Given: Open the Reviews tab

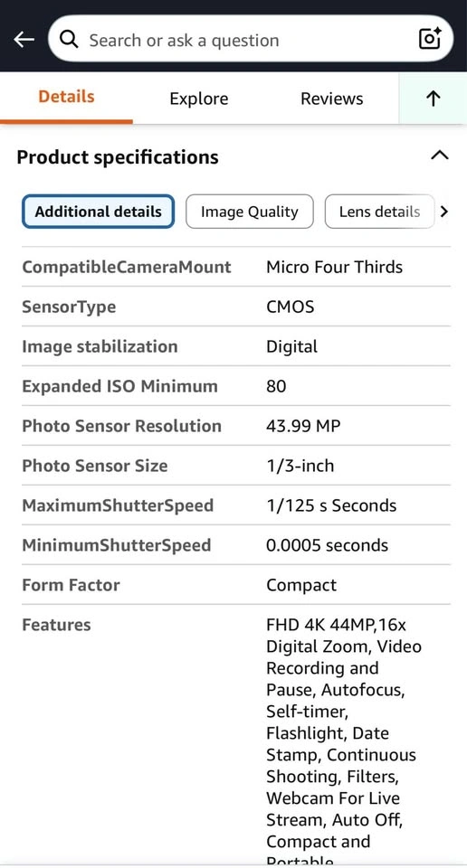Looking at the screenshot, I should click(332, 99).
